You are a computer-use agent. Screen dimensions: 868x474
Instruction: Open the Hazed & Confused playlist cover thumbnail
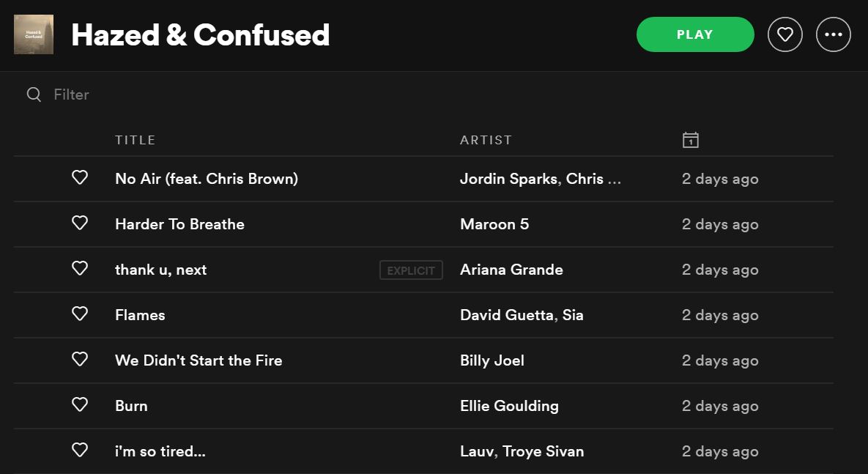coord(34,34)
